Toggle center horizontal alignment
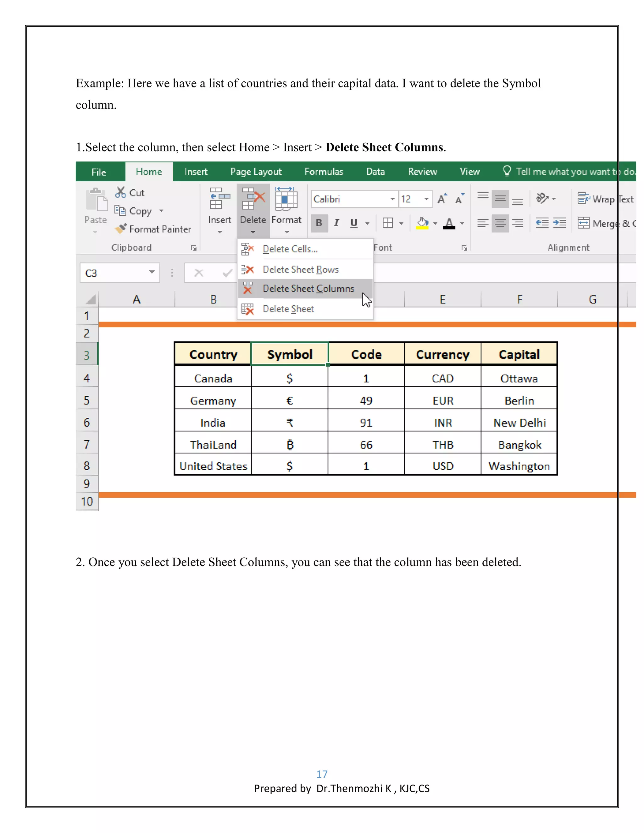The width and height of the screenshot is (644, 833). click(x=500, y=223)
